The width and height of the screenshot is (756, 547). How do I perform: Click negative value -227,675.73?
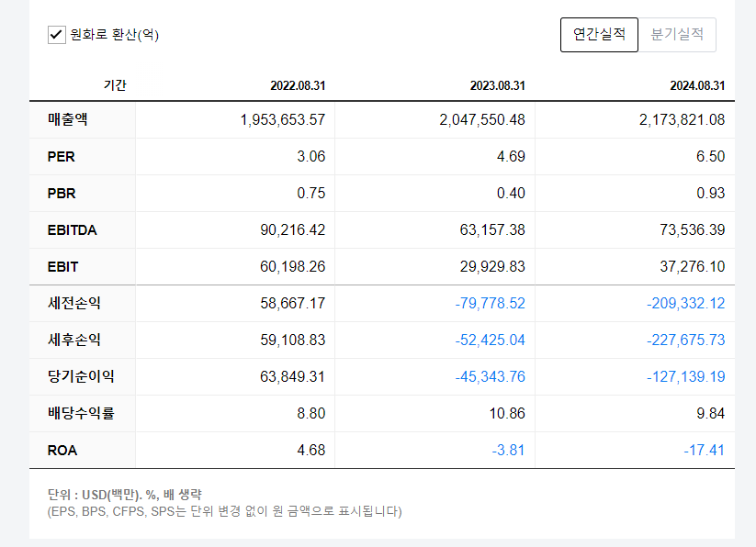tap(685, 340)
